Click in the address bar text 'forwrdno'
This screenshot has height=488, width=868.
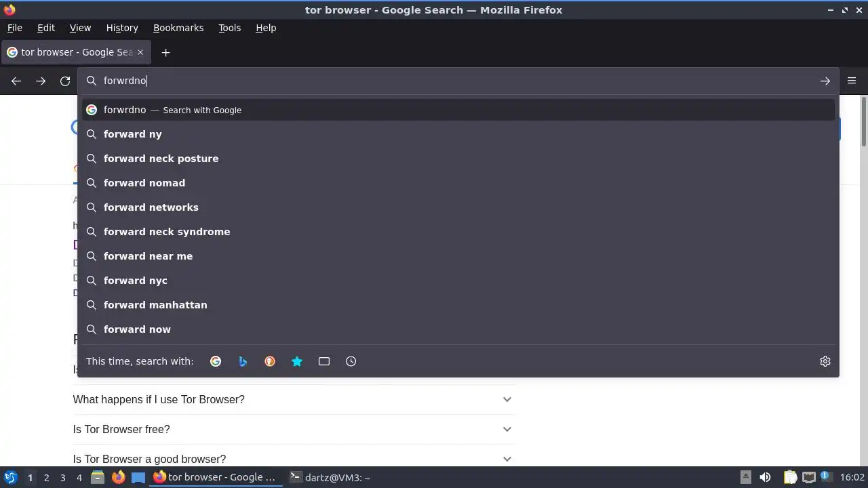pos(125,81)
